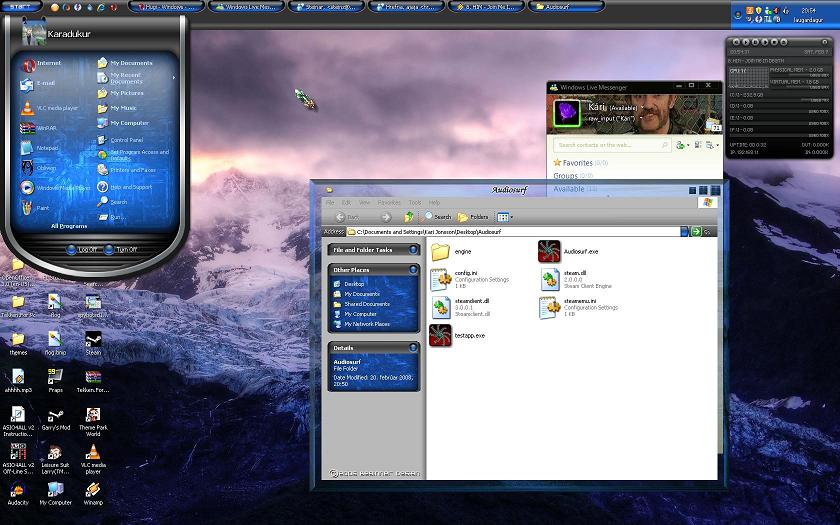Select steamemu.ini file in Explorer
840x525 pixels.
pos(579,308)
